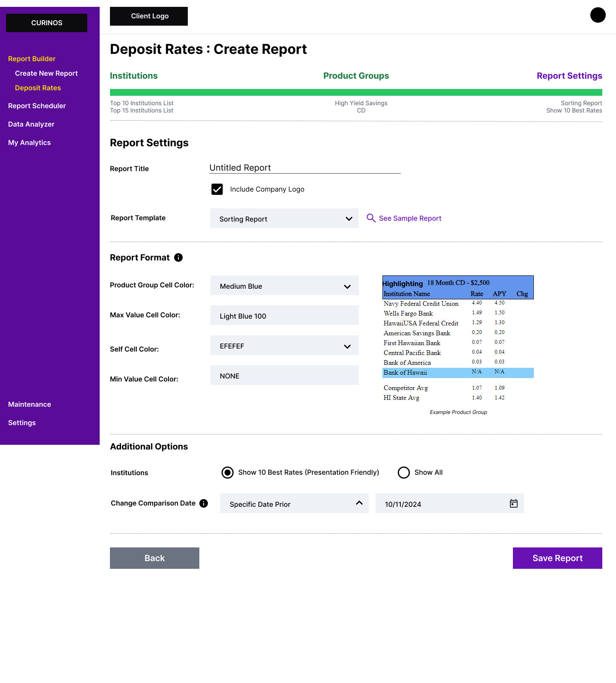Click the Save Report button

[x=557, y=558]
